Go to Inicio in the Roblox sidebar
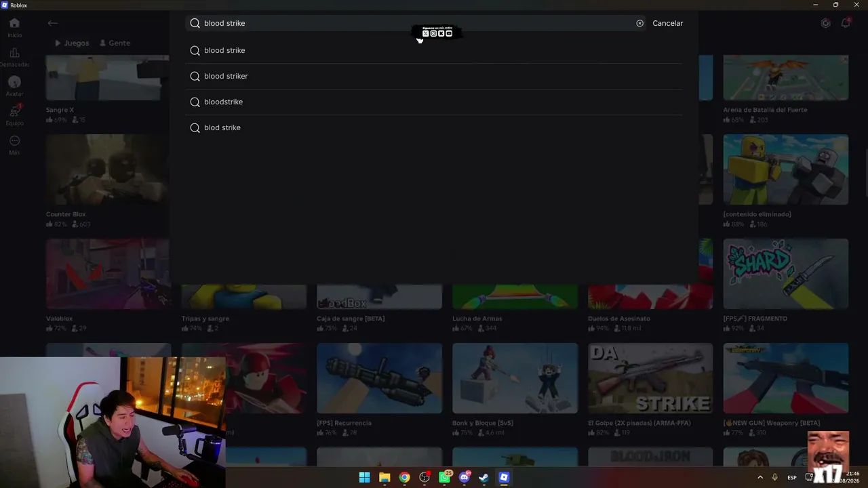The height and width of the screenshot is (488, 868). point(14,27)
